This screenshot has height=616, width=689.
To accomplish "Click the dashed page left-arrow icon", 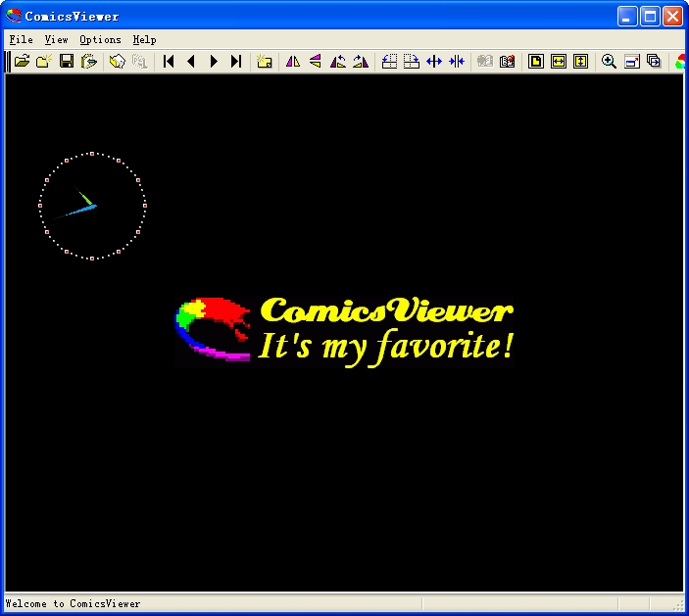I will [389, 61].
